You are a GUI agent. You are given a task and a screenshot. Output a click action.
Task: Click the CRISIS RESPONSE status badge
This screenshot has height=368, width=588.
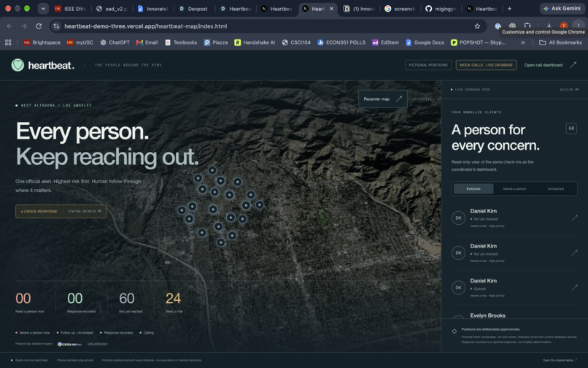pos(61,211)
